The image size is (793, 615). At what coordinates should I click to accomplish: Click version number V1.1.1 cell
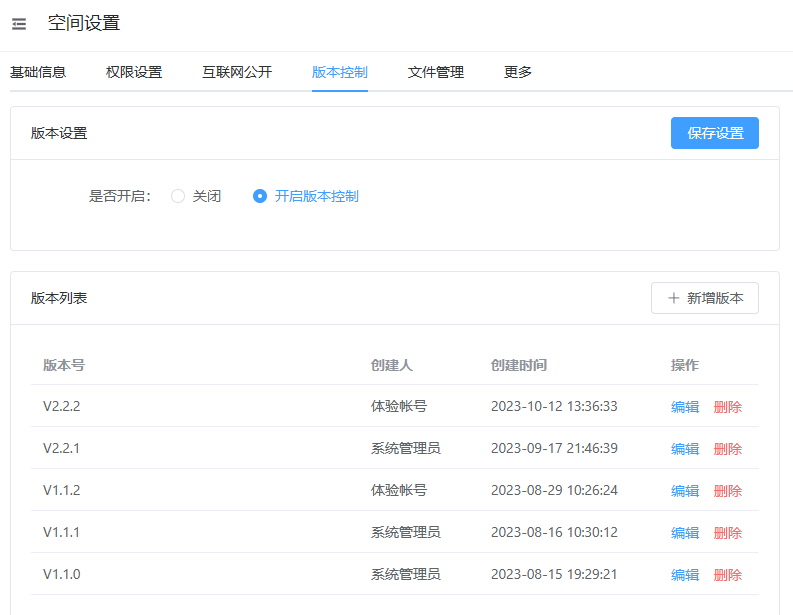(62, 532)
